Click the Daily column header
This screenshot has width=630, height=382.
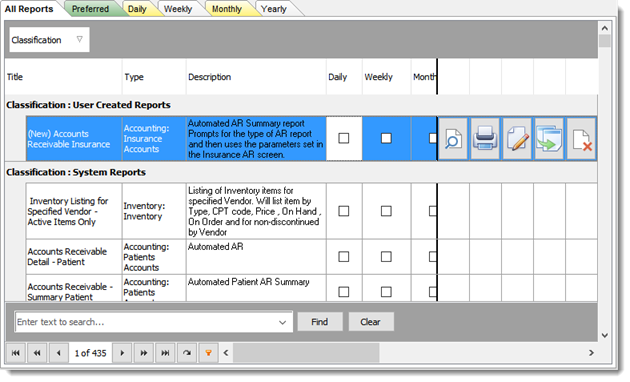344,77
